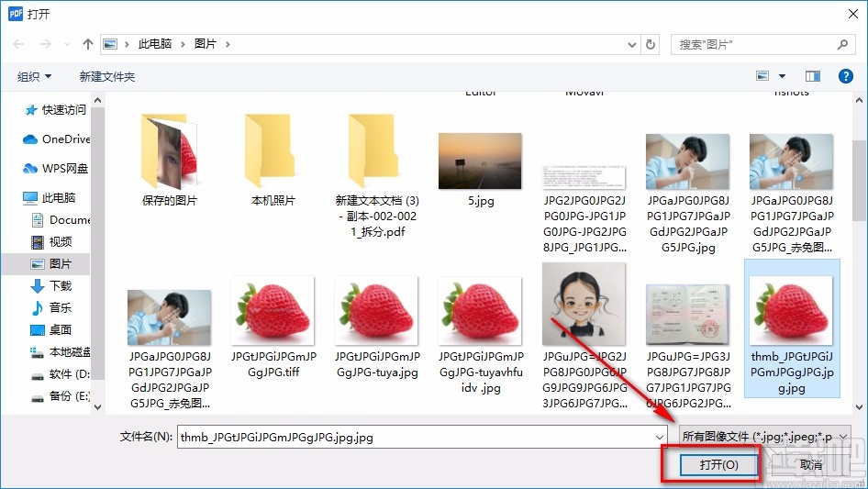Select 此电脑 in the navigation tree
This screenshot has height=489, width=868.
(x=50, y=197)
